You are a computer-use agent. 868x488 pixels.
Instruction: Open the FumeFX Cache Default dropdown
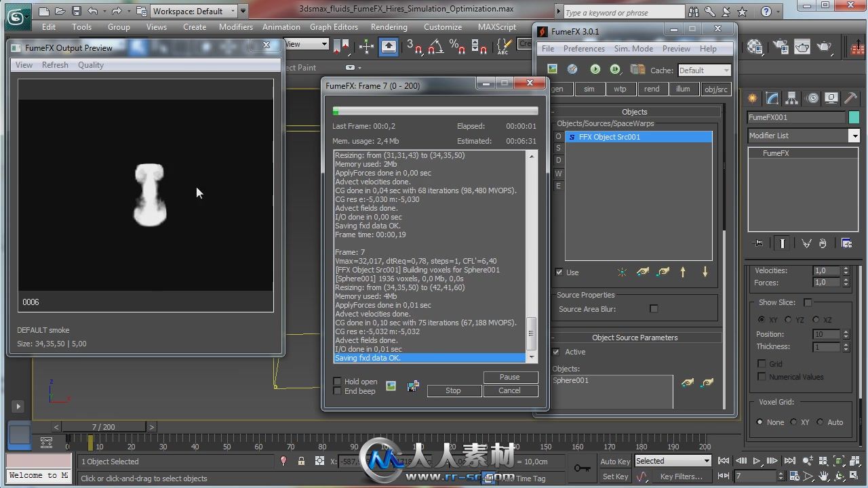pos(704,70)
